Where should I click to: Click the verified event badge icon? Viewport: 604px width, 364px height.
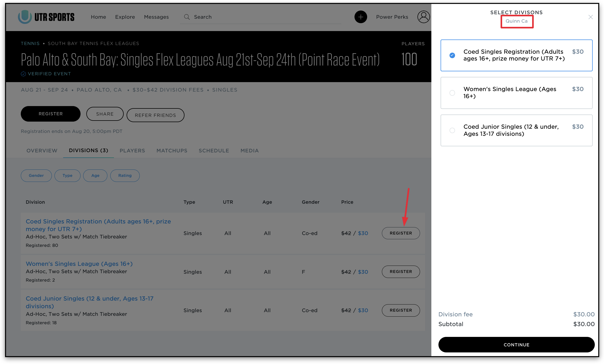click(23, 74)
